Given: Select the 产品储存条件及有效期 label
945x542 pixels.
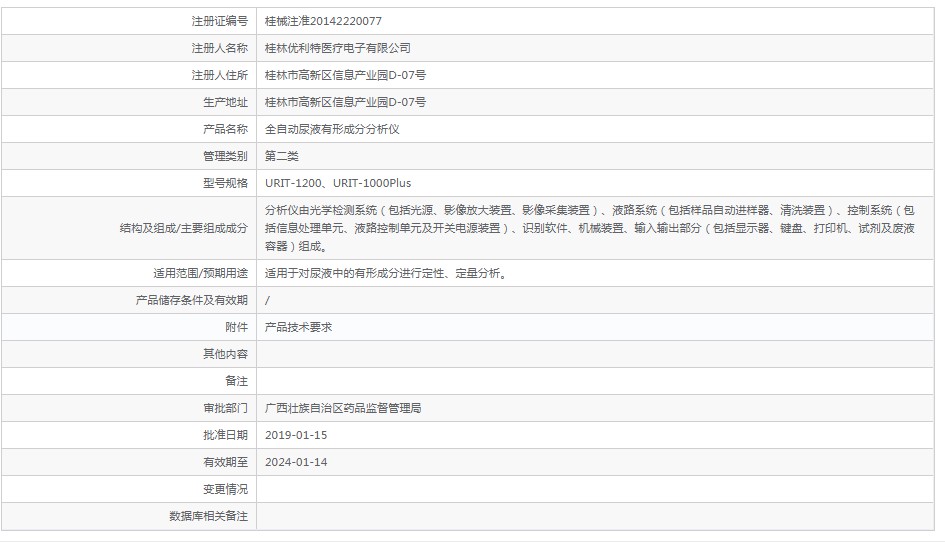Looking at the screenshot, I should [x=192, y=300].
